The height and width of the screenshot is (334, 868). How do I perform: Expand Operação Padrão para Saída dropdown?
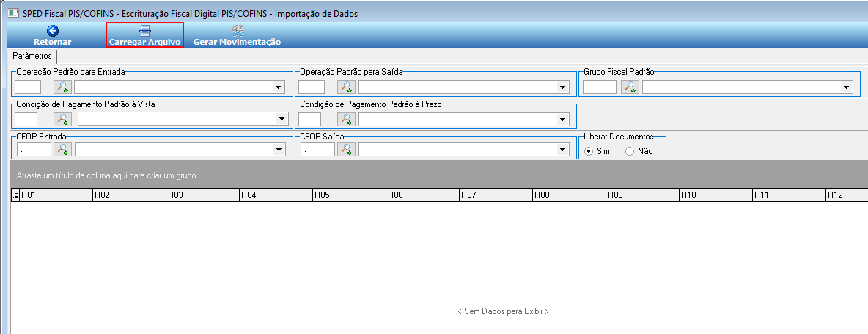(562, 87)
